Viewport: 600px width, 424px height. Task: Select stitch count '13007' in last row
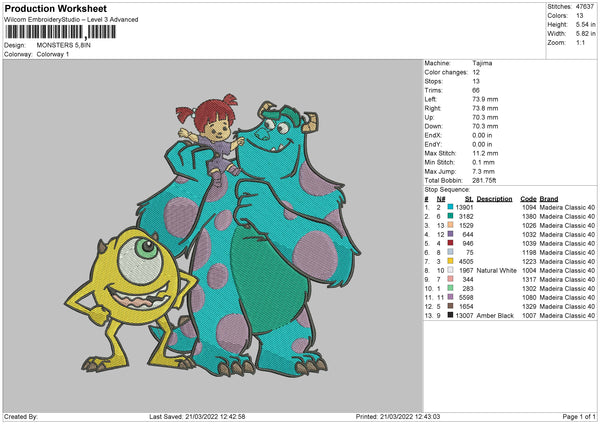[464, 315]
